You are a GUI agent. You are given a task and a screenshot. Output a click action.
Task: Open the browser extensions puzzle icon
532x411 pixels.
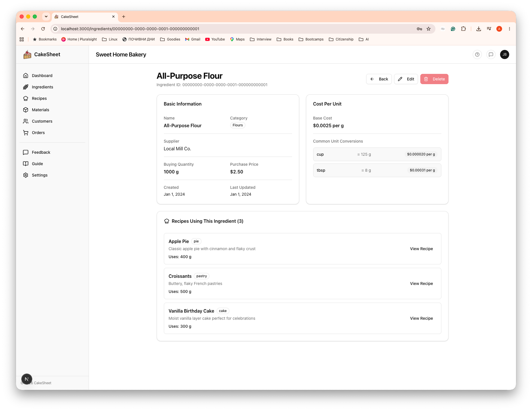(464, 29)
